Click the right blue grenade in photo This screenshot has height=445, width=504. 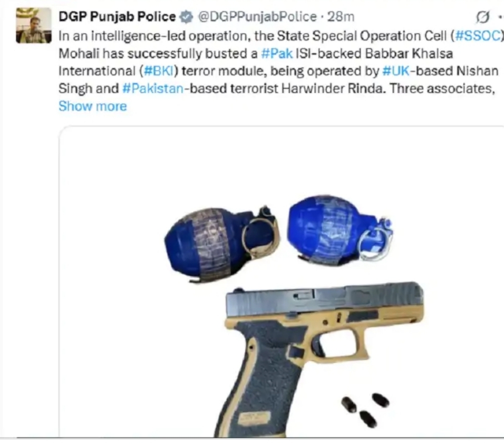(339, 230)
